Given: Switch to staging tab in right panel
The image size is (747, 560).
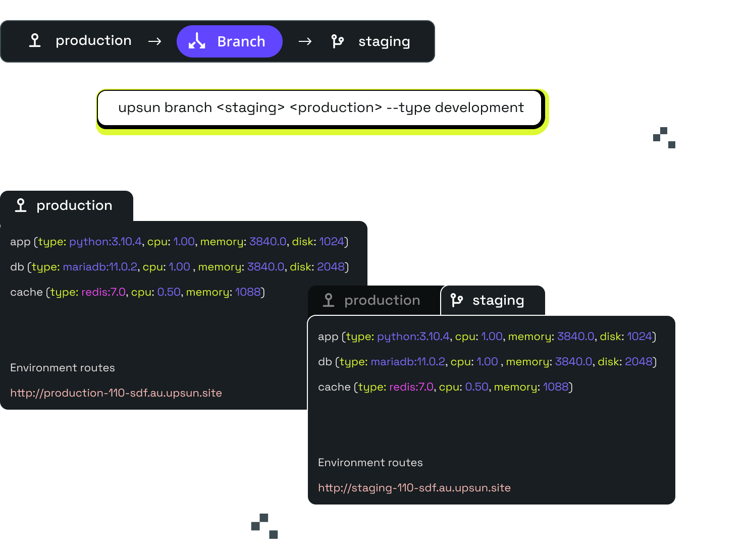Looking at the screenshot, I should [493, 301].
